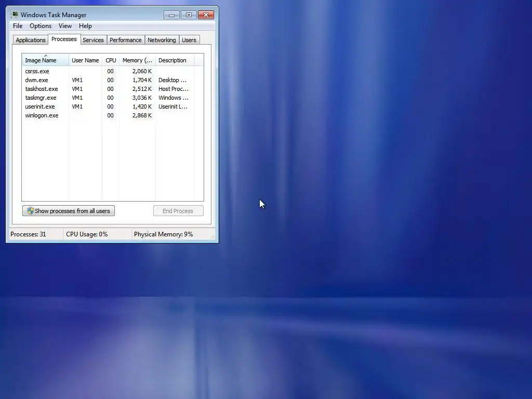
Task: Select the winlogon.exe process
Action: point(113,115)
